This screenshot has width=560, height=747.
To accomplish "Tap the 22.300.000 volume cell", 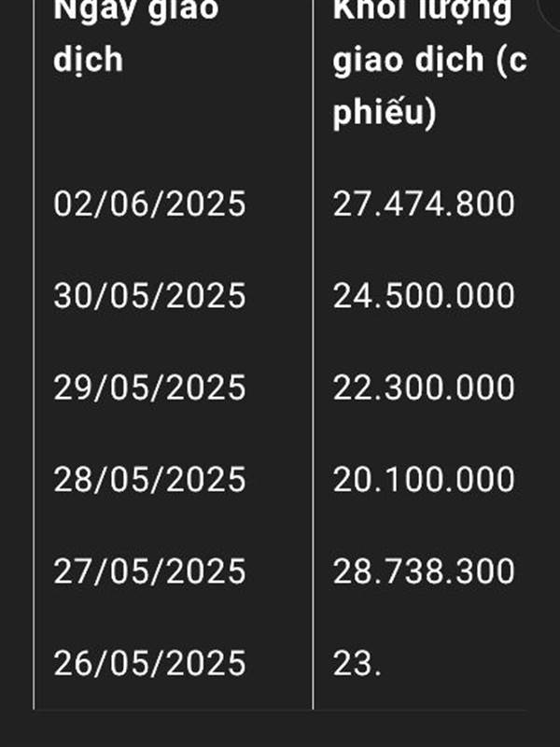I will pos(424,388).
